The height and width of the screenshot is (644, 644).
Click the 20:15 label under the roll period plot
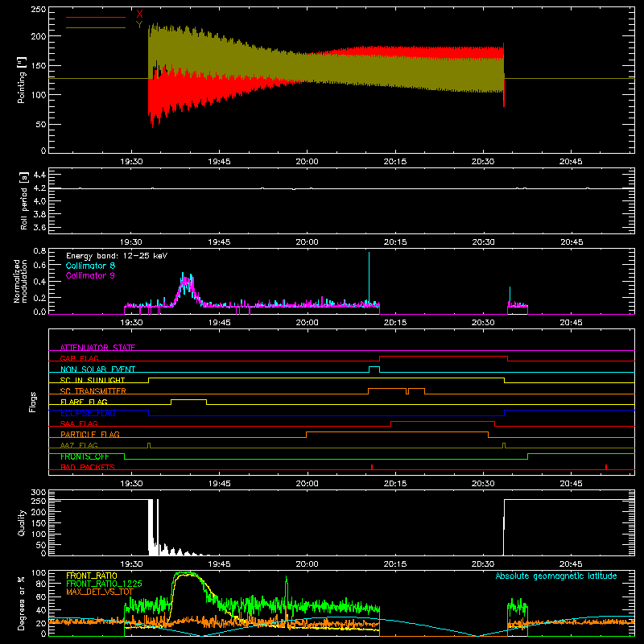point(395,242)
